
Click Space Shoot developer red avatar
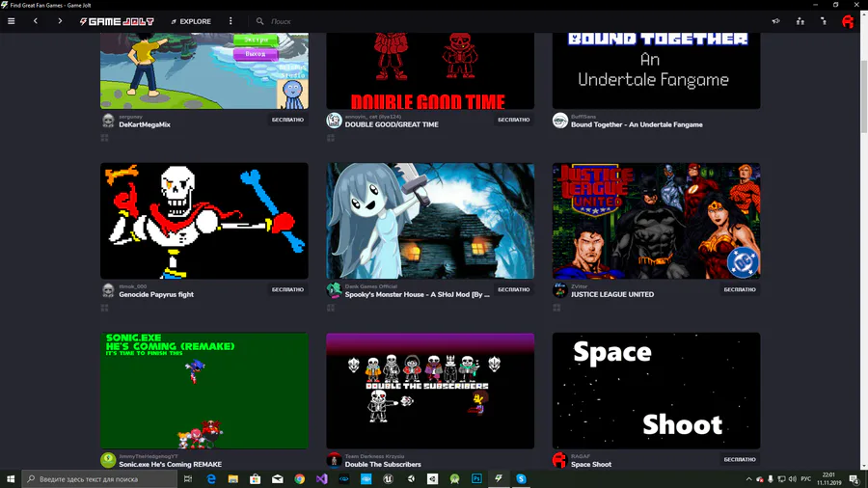pos(559,460)
